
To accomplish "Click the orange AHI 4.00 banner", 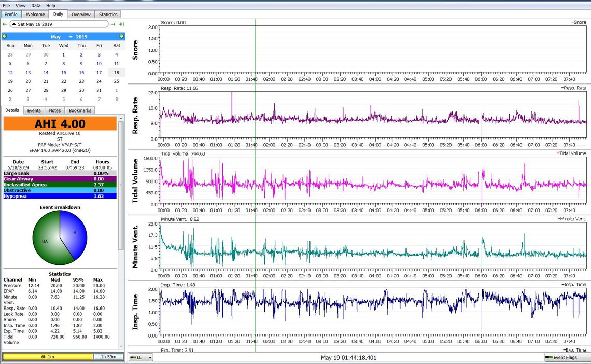I will tap(60, 123).
